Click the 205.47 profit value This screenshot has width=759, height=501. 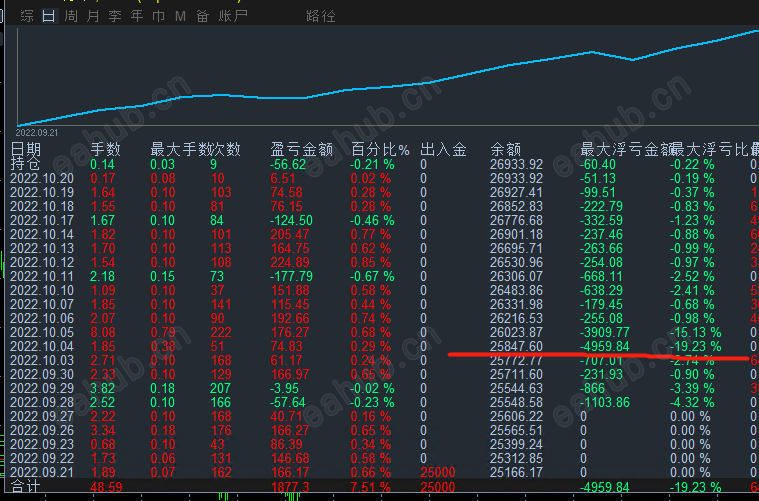289,234
